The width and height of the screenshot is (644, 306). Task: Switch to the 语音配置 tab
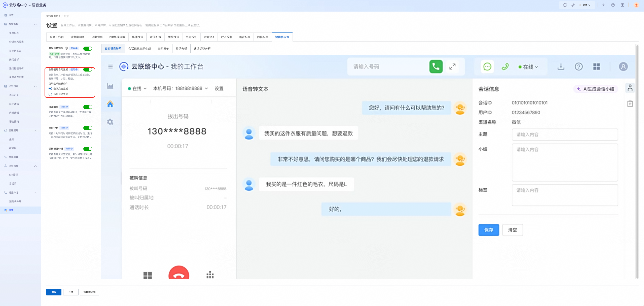tap(244, 37)
